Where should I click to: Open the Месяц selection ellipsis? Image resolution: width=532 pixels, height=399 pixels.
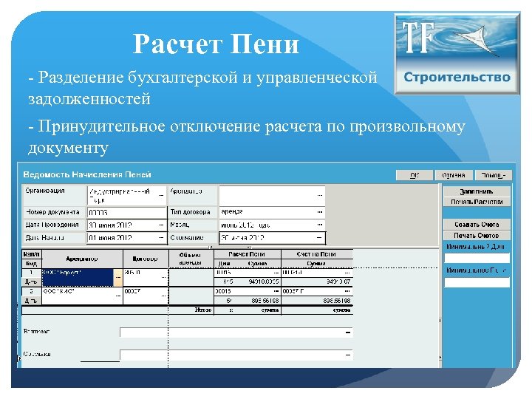coord(320,225)
